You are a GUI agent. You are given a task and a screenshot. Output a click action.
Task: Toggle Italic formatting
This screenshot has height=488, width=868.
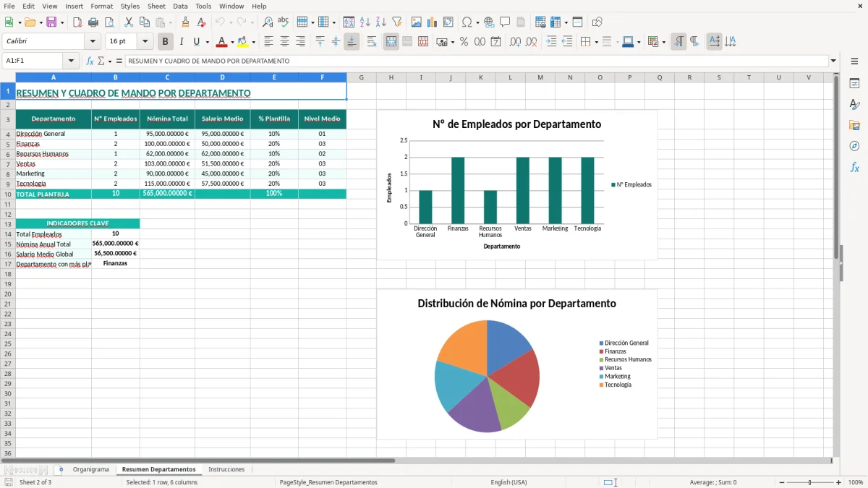tap(182, 42)
